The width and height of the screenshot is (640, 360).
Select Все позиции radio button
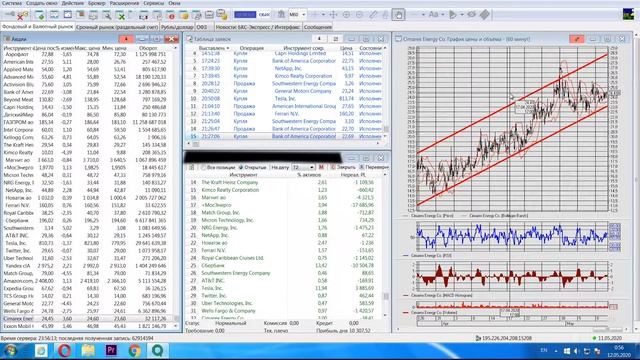203,167
